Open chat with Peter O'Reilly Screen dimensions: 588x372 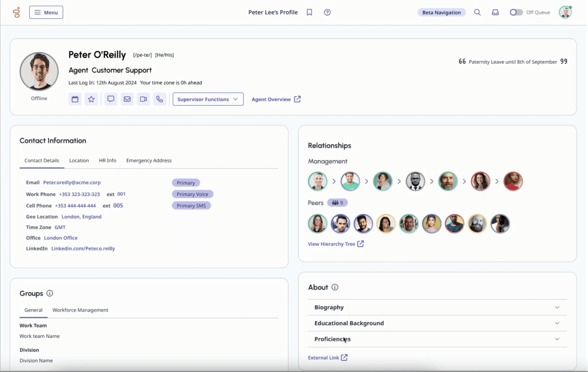click(111, 99)
